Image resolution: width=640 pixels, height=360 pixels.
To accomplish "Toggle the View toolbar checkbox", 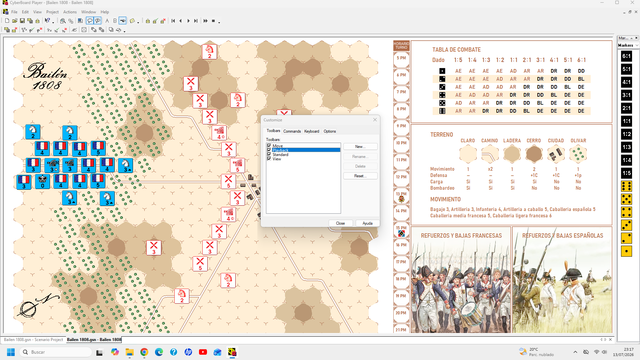I will [x=269, y=158].
